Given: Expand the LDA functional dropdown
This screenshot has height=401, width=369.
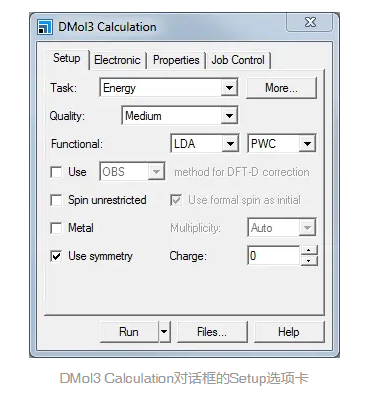Looking at the screenshot, I should (x=230, y=144).
